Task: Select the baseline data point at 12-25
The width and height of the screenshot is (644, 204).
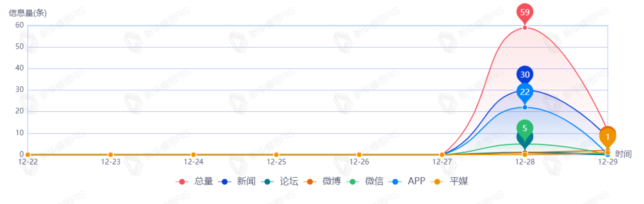Action: [x=276, y=155]
